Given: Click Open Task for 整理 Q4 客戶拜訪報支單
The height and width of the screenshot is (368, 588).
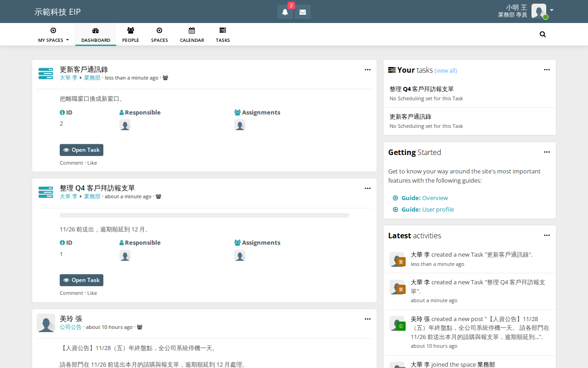Looking at the screenshot, I should coord(81,280).
